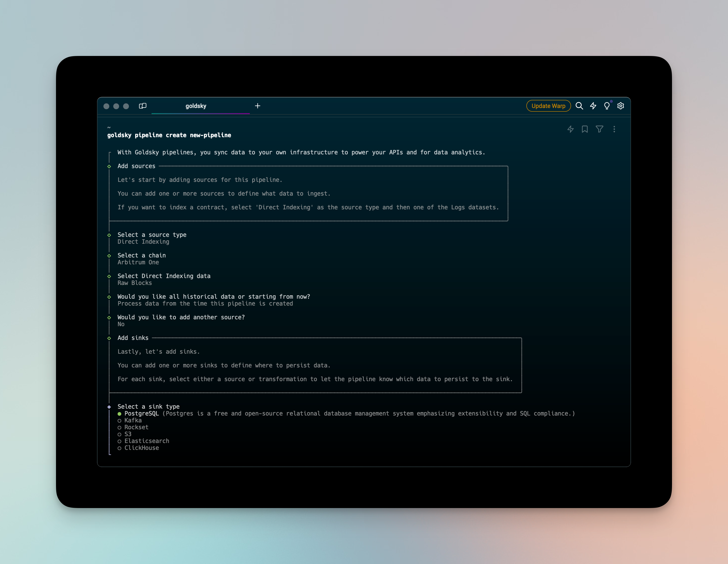728x564 pixels.
Task: Open the lightbulb resource center icon
Action: point(607,106)
